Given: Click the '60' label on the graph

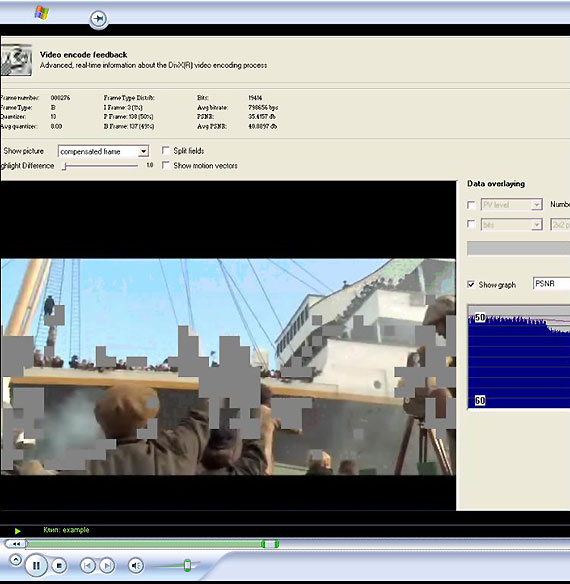Looking at the screenshot, I should 480,400.
